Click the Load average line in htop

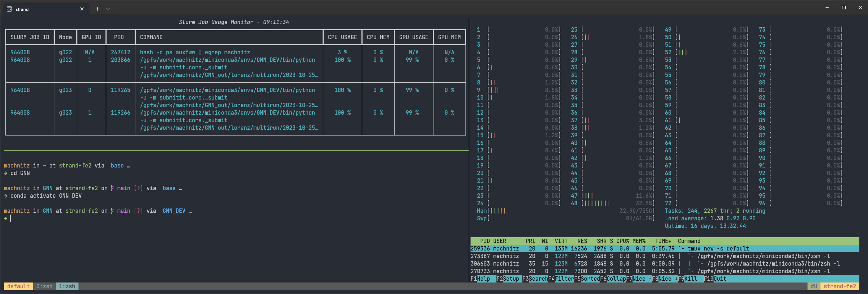[710, 219]
